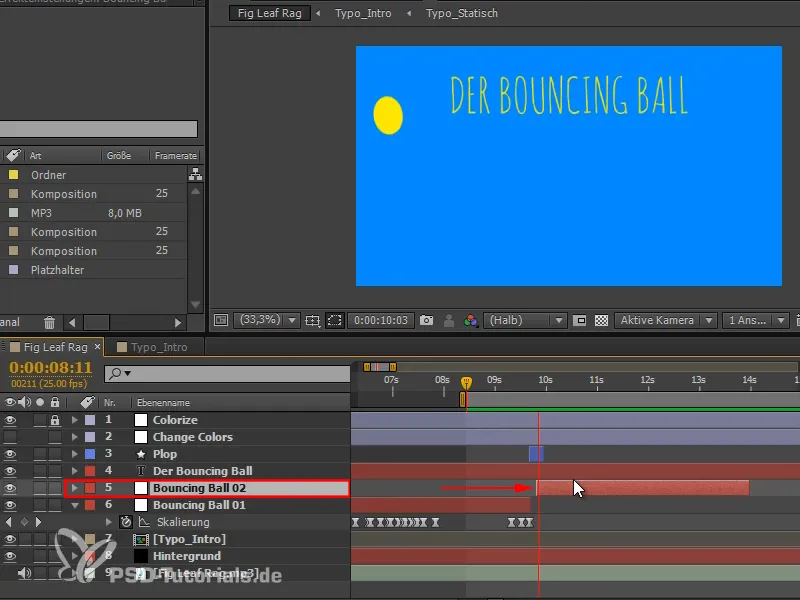Click the Ebenenname column header
Image resolution: width=800 pixels, height=600 pixels.
coord(163,403)
